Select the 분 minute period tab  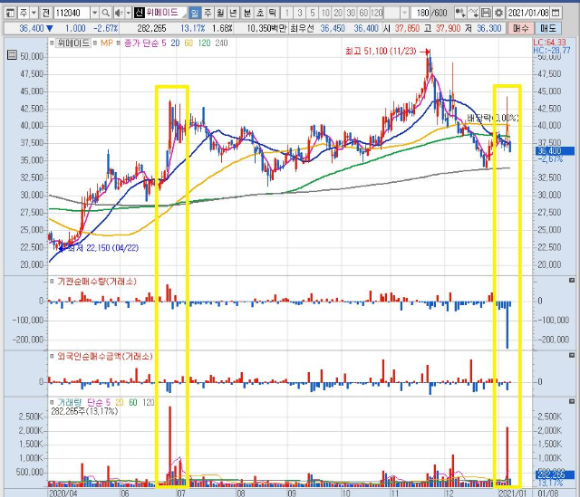247,13
